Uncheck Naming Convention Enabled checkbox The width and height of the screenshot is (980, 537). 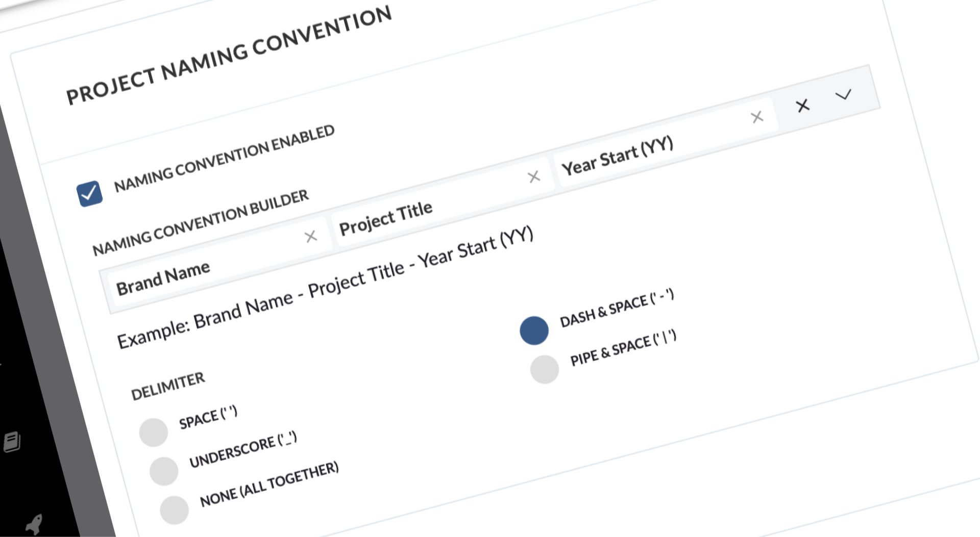tap(89, 194)
